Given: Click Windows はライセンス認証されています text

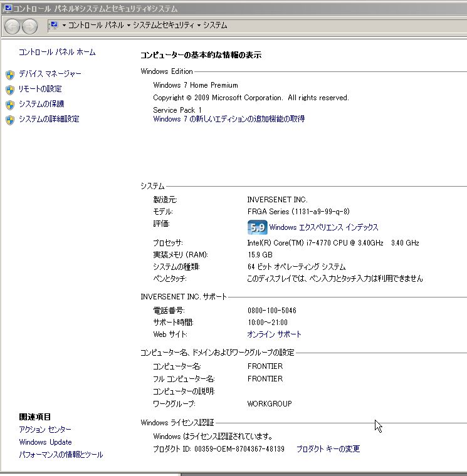Looking at the screenshot, I should (x=213, y=437).
